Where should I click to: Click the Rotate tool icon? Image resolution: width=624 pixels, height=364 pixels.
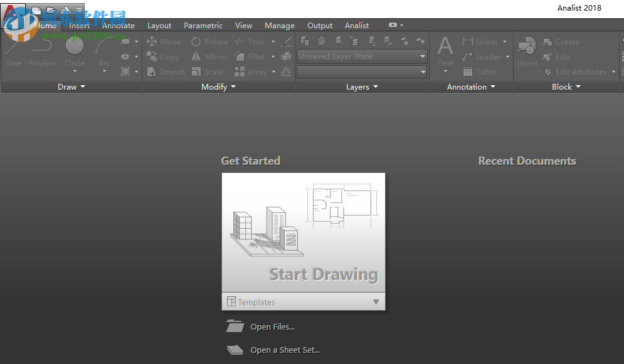point(196,42)
